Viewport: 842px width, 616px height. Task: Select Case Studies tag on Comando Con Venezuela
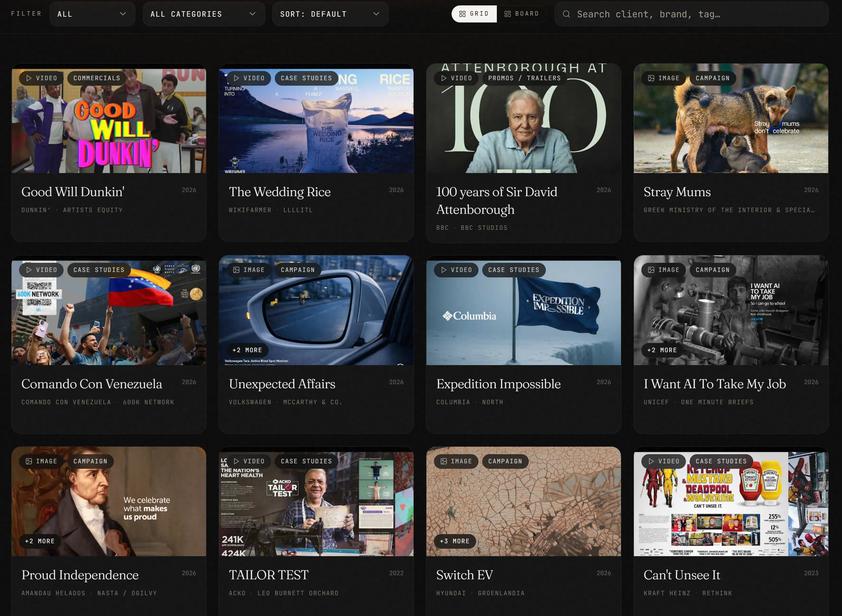pos(99,270)
